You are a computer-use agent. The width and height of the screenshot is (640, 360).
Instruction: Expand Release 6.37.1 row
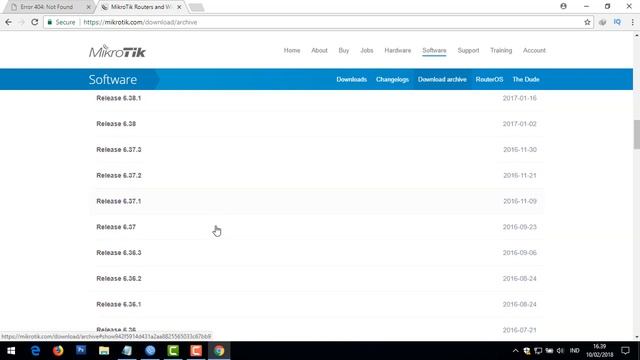[317, 201]
